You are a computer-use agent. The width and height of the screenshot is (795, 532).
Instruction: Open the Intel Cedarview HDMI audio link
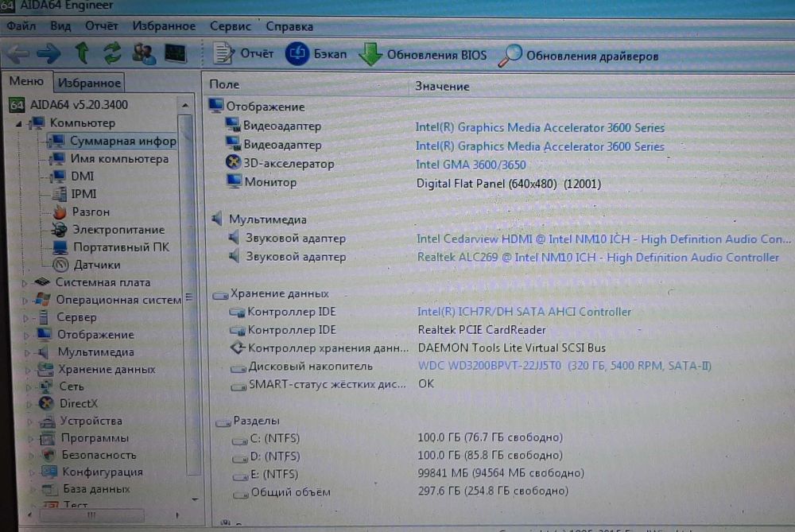(603, 239)
